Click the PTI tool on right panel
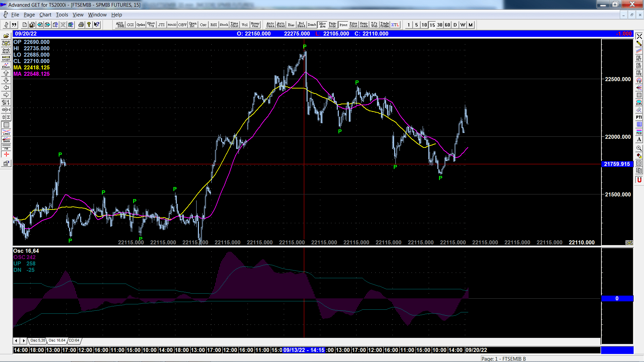Image resolution: width=644 pixels, height=362 pixels. 639,117
